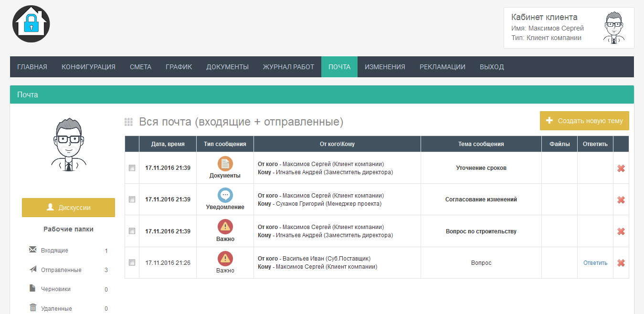The height and width of the screenshot is (314, 644).
Task: Go to the 'Документы' menu item
Action: coord(227,67)
